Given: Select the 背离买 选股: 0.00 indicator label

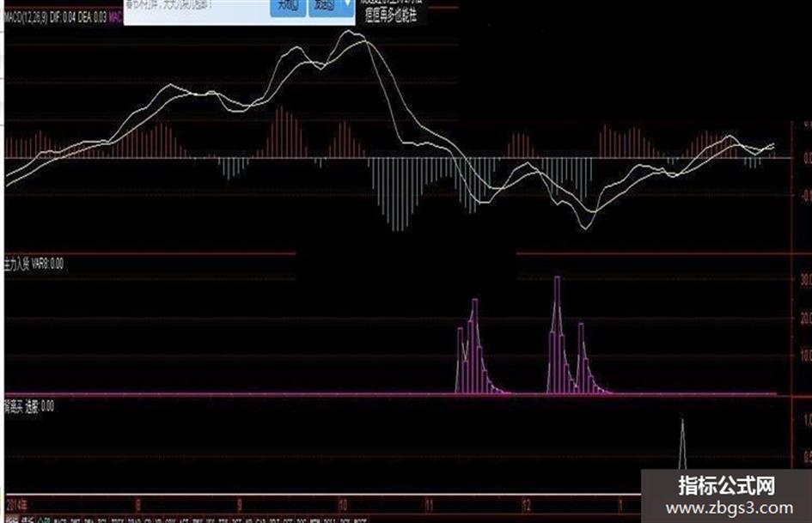Looking at the screenshot, I should (x=29, y=406).
